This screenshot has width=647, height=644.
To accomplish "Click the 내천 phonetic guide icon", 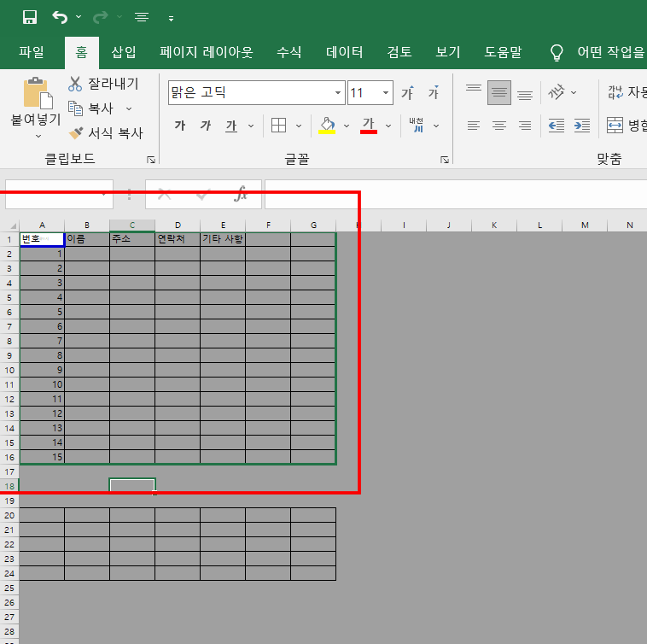I will [x=417, y=125].
